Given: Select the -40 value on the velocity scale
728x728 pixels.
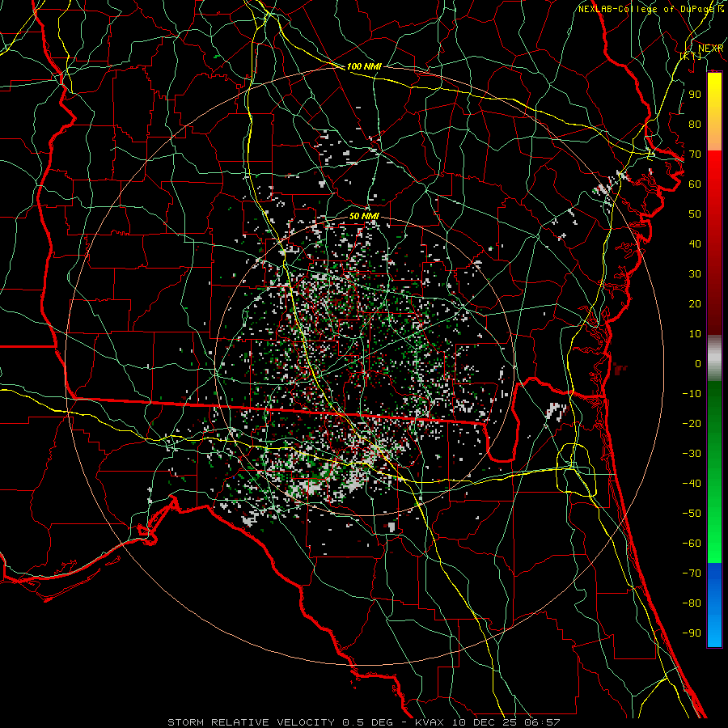Looking at the screenshot, I should (692, 484).
